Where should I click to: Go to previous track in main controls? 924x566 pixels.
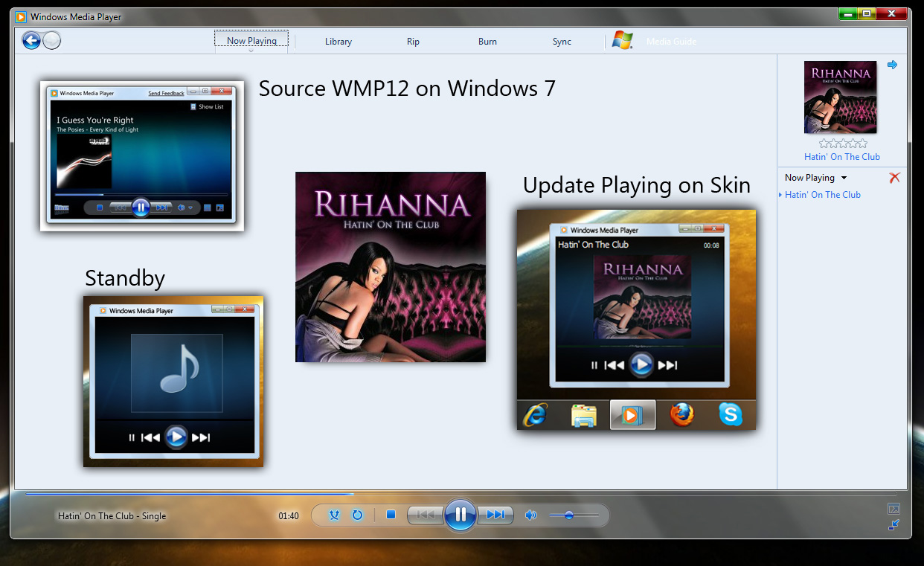(x=427, y=515)
